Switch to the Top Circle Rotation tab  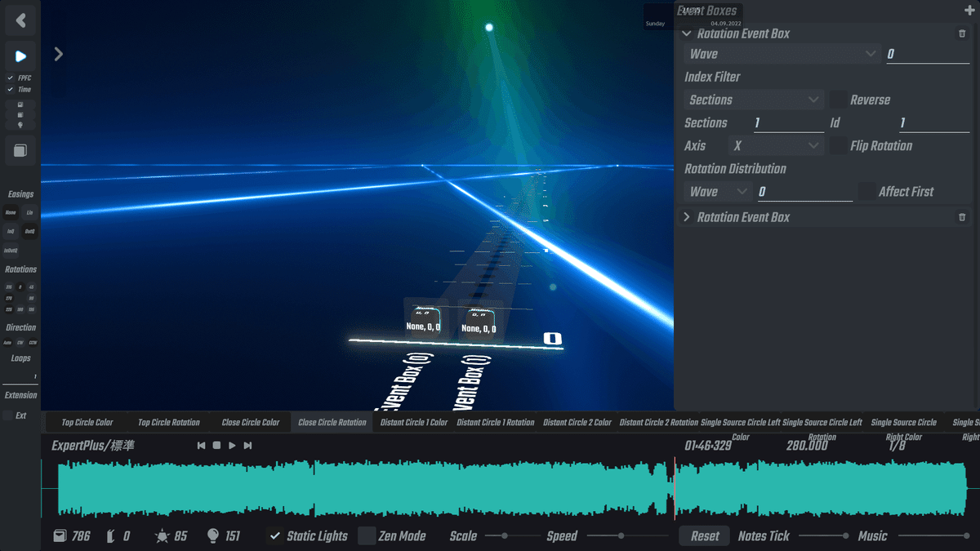[x=169, y=422]
